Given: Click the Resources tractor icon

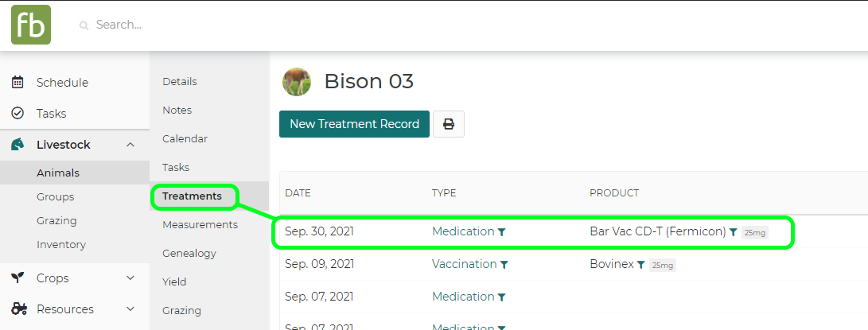Looking at the screenshot, I should [18, 309].
